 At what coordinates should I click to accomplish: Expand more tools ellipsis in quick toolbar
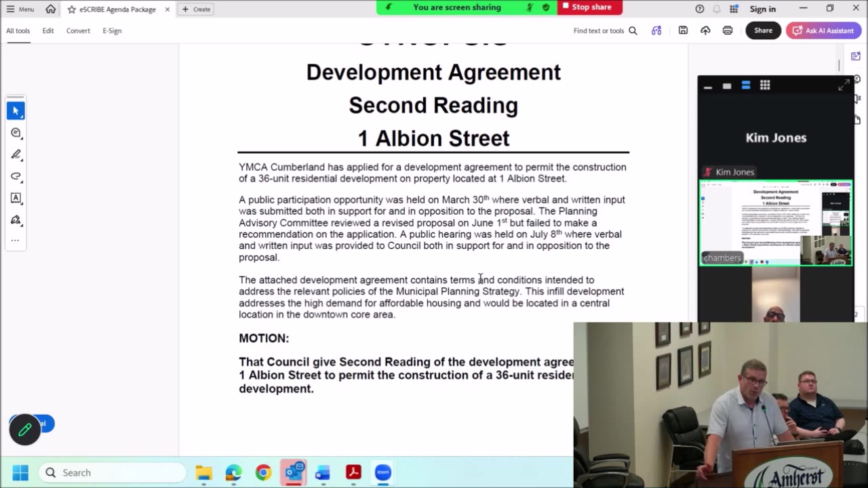pyautogui.click(x=16, y=240)
